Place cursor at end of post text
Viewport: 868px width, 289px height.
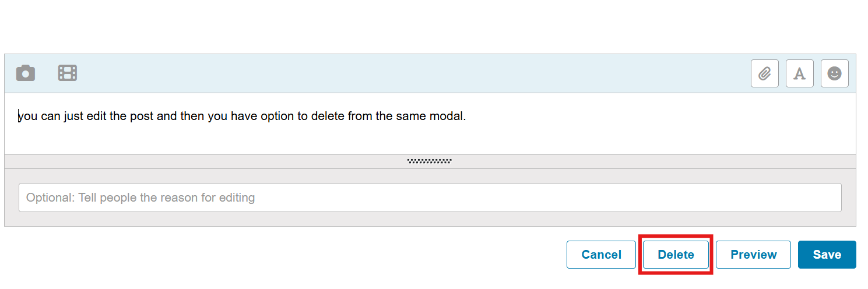coord(466,116)
